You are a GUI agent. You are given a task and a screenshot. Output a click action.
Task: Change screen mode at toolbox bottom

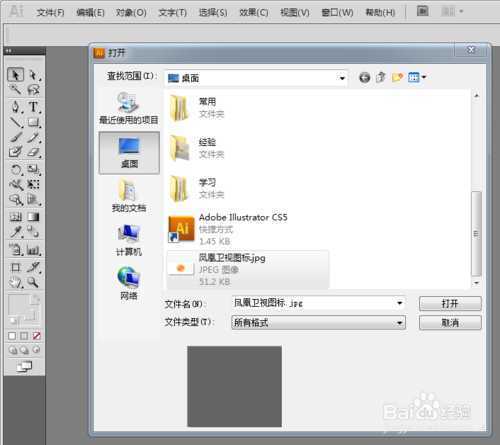click(x=24, y=367)
